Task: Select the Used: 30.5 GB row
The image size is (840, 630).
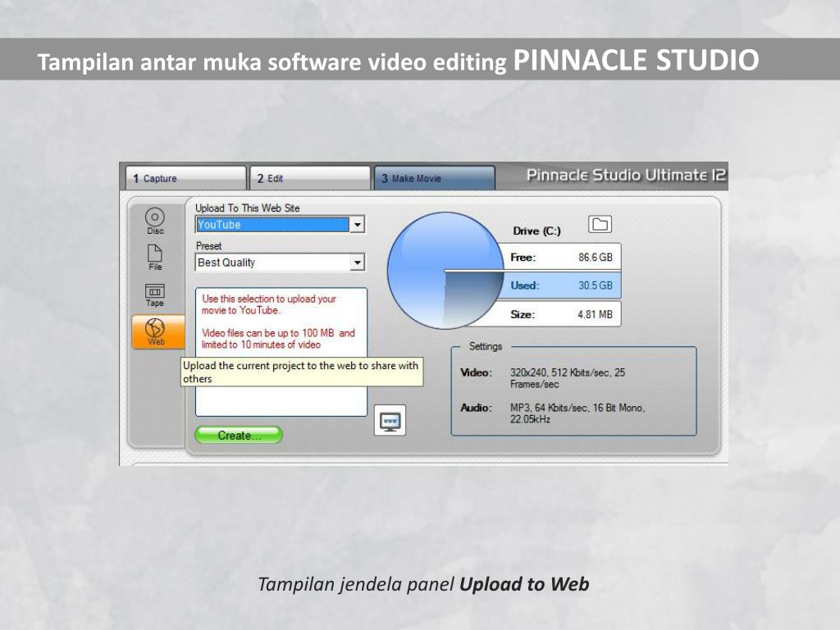Action: [560, 285]
